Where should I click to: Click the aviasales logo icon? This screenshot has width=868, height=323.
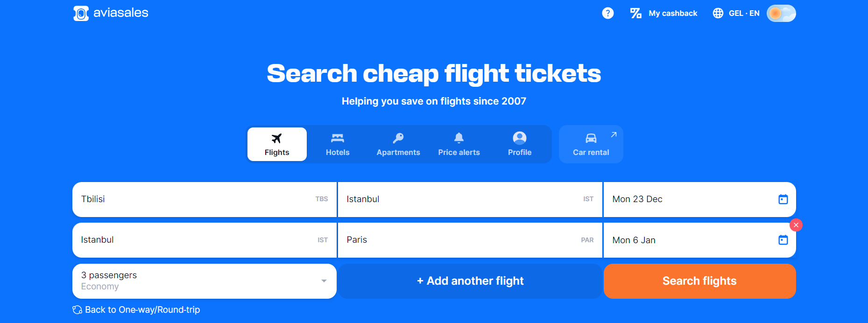pyautogui.click(x=81, y=14)
